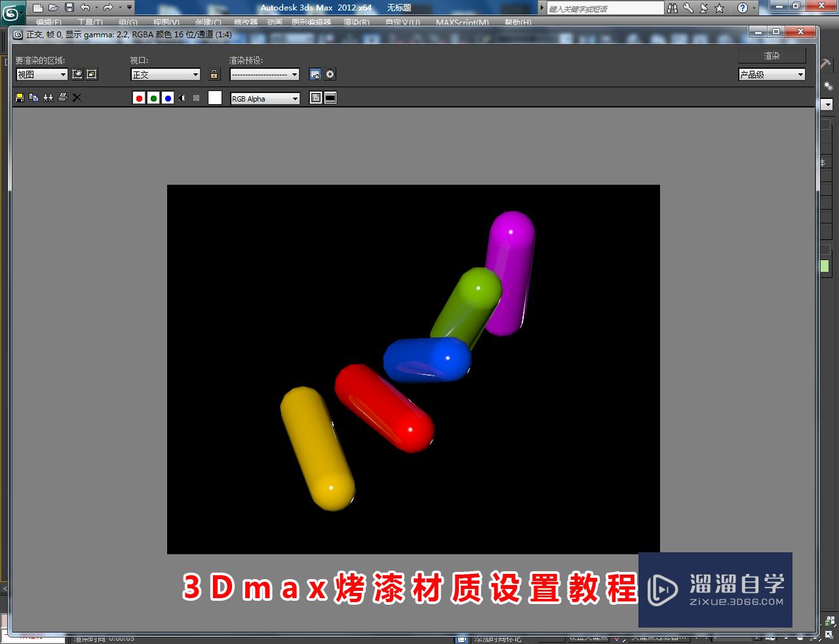Viewport: 839px width, 644px height.
Task: Open the 组(G) menu
Action: point(128,22)
